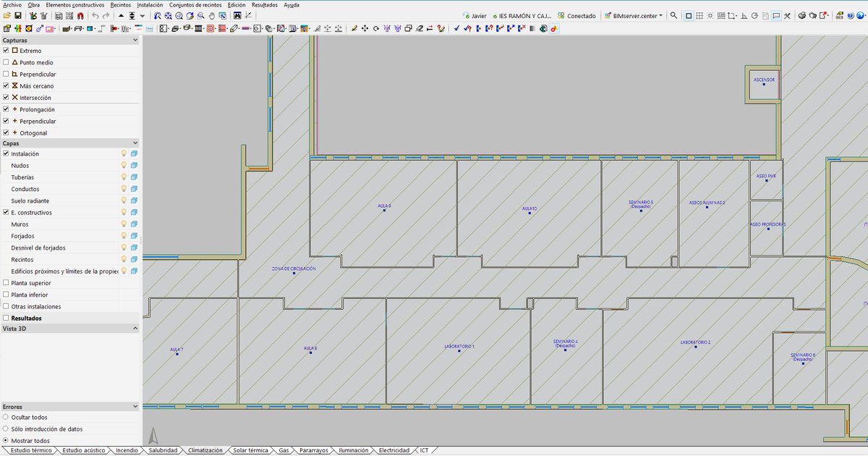Screen dimensions: 868x456
Task: Enable the Punto medio snap checkbox
Action: pos(6,62)
